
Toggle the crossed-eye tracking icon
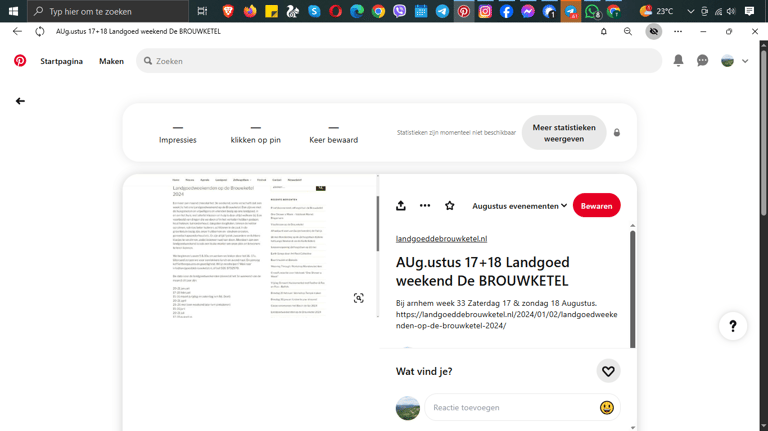pos(653,31)
